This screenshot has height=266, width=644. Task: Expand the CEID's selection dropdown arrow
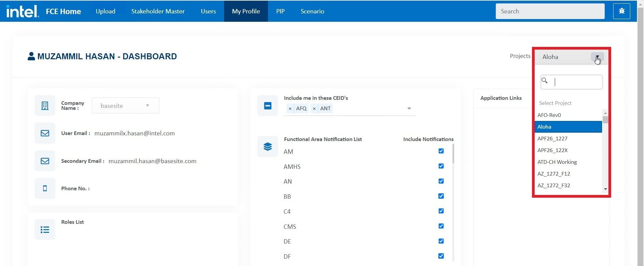[409, 109]
